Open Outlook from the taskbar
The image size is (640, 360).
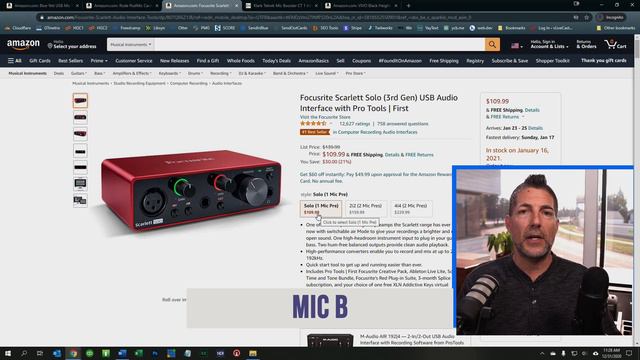click(57, 353)
